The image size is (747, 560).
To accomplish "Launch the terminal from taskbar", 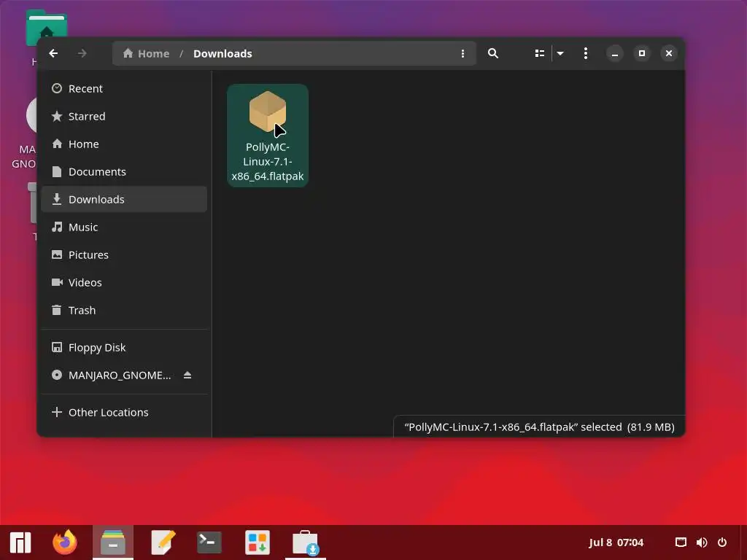I will pyautogui.click(x=209, y=542).
